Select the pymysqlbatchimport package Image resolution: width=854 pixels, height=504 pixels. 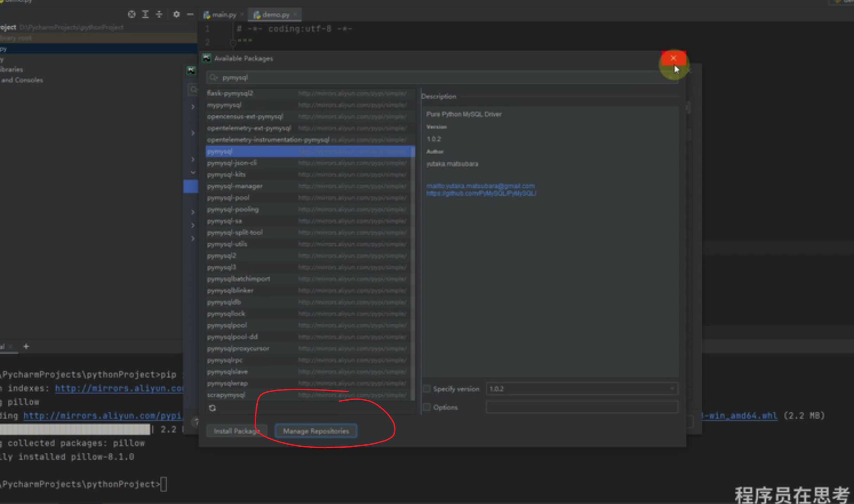[308, 279]
